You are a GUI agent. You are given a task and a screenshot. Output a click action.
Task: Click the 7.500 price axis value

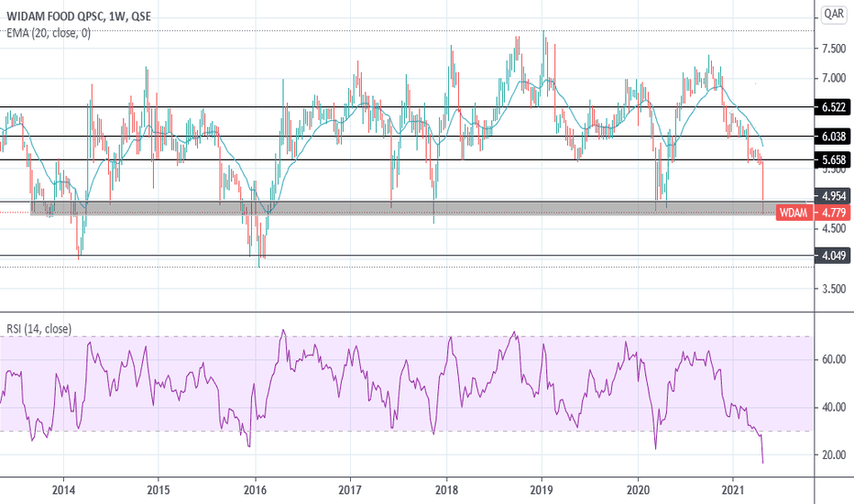(x=833, y=49)
